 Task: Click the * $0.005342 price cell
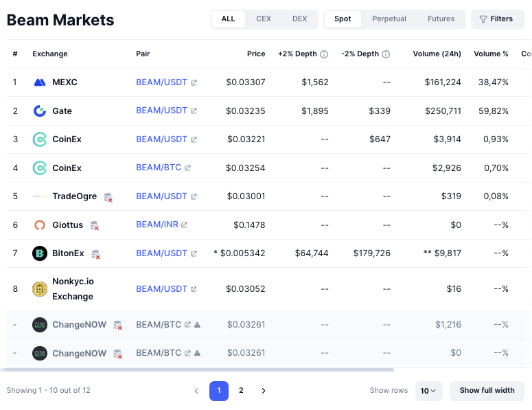tap(239, 253)
